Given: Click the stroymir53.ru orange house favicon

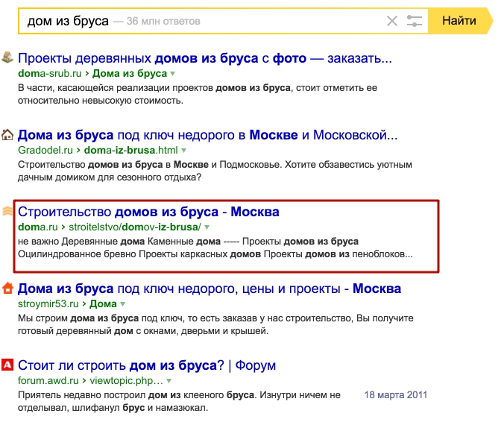Looking at the screenshot, I should [x=7, y=288].
